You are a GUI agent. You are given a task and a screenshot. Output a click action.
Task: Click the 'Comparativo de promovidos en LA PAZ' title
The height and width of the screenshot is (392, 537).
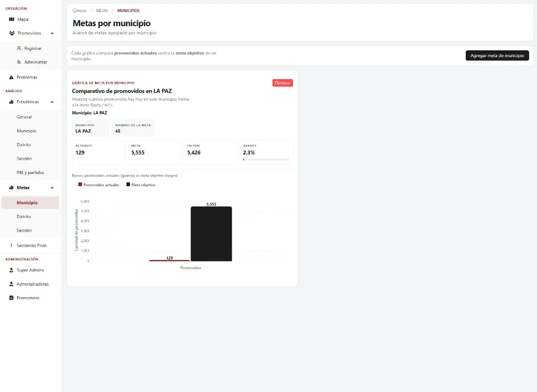click(x=122, y=91)
